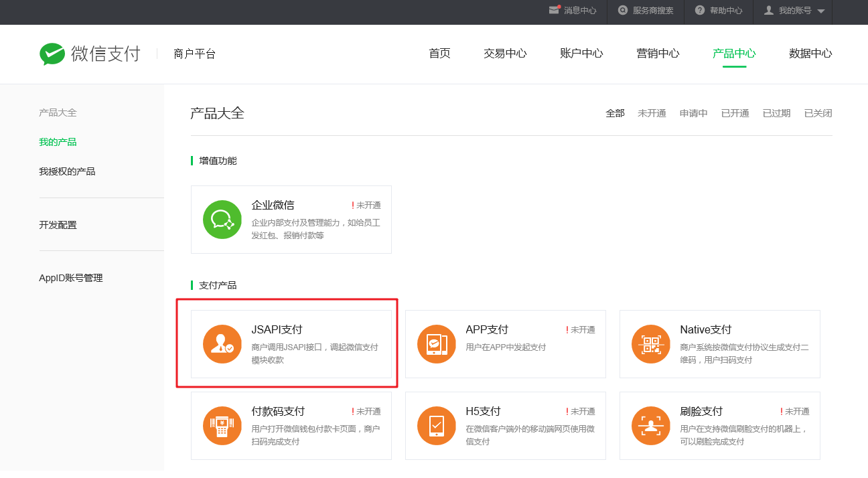
Task: Filter products by 全部
Action: [616, 113]
